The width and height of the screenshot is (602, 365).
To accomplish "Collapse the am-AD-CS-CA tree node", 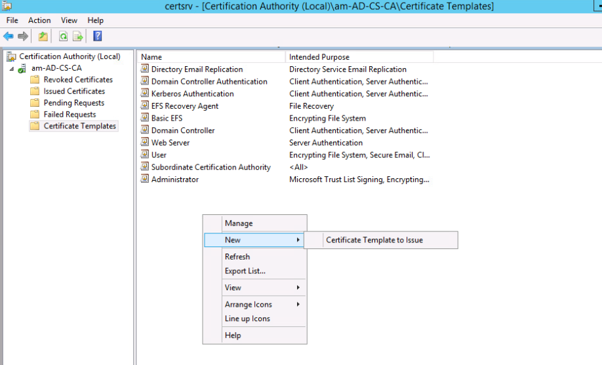I will (x=12, y=69).
